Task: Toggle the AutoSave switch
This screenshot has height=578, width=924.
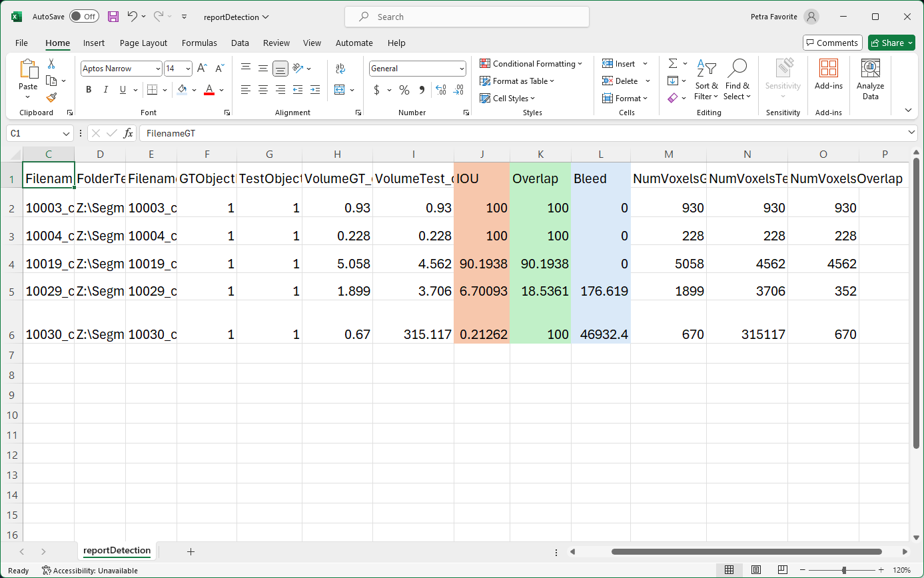Action: [x=84, y=17]
